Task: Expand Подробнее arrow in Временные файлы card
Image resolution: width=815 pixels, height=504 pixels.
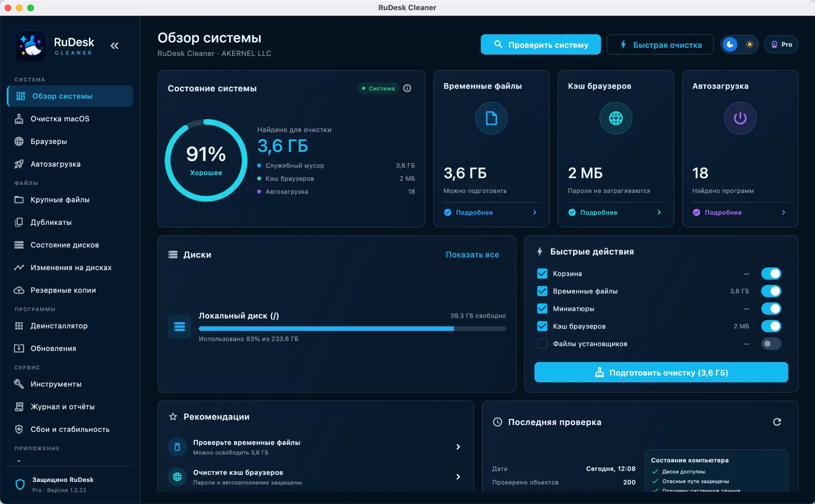Action: [x=534, y=213]
